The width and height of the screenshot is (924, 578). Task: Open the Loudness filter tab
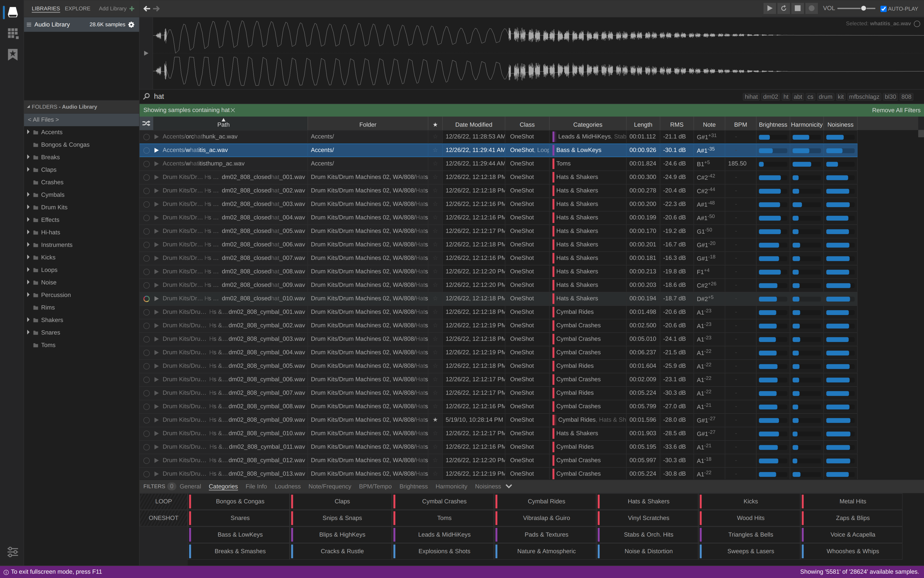click(x=288, y=486)
